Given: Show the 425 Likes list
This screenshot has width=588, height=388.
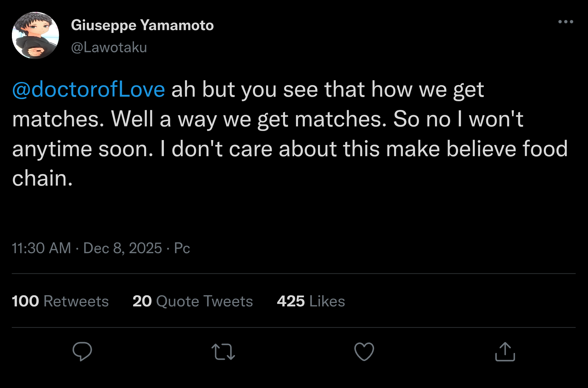Looking at the screenshot, I should pyautogui.click(x=311, y=301).
